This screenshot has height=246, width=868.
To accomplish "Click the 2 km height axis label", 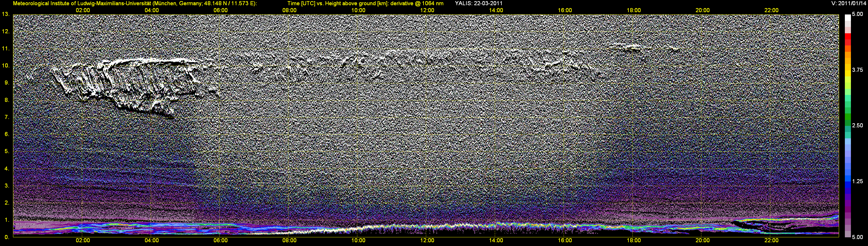I will (7, 203).
